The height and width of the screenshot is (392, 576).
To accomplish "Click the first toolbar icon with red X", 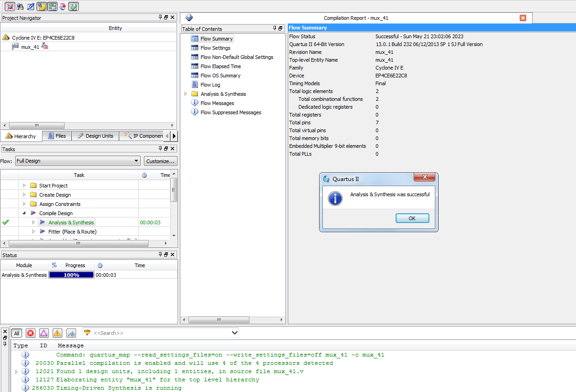I will pyautogui.click(x=10, y=6).
